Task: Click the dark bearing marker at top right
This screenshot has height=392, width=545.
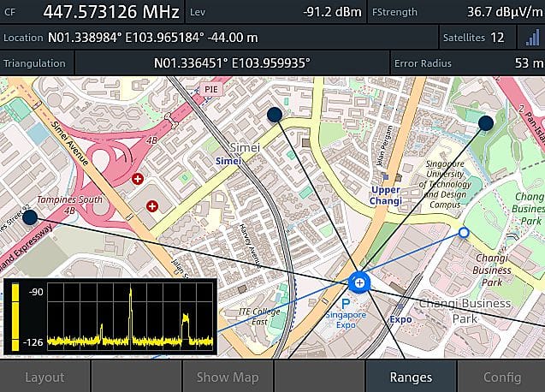Action: [x=485, y=123]
